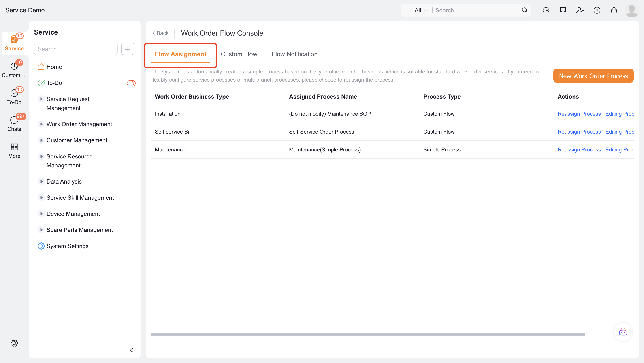
Task: Open the user avatar menu
Action: coord(632,11)
